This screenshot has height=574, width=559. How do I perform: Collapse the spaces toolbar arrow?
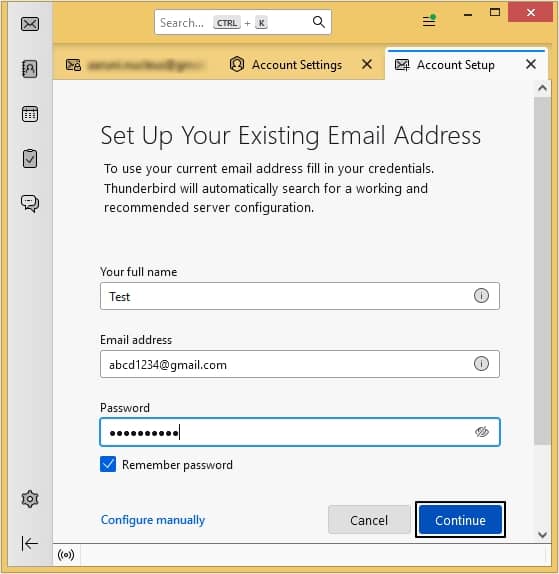point(30,543)
